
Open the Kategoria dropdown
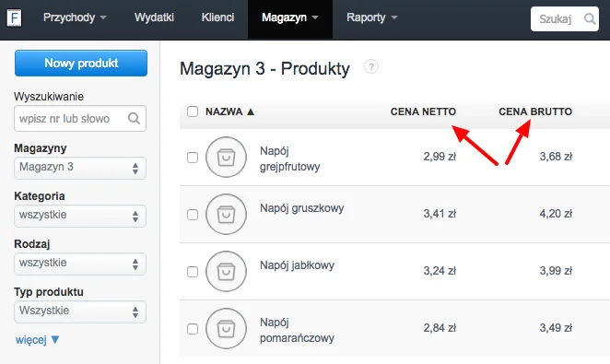(x=80, y=216)
